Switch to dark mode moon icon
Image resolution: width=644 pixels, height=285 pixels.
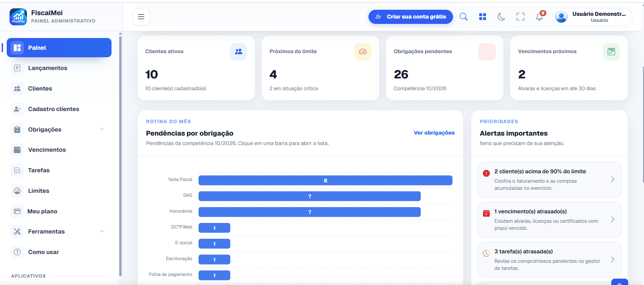click(501, 17)
